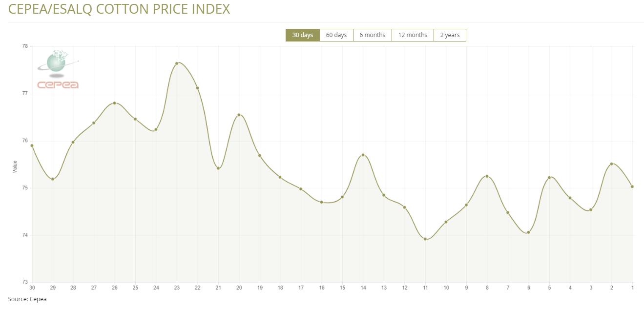Image resolution: width=644 pixels, height=309 pixels.
Task: Select the 2 years range
Action: pos(450,35)
